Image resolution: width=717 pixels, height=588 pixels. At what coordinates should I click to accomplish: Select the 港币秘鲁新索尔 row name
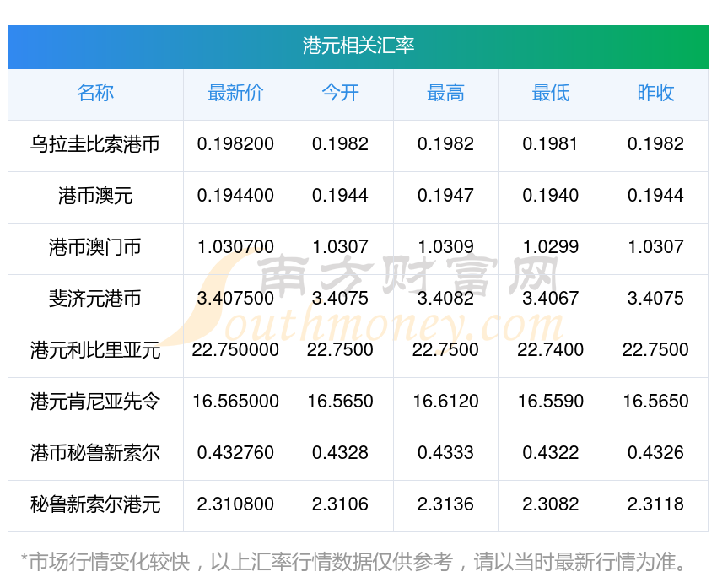[95, 453]
